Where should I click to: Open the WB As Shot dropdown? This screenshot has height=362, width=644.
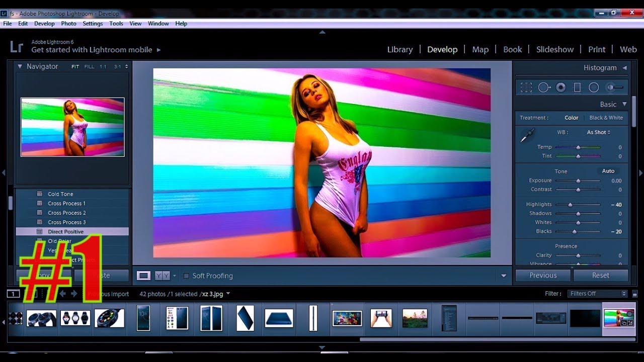coord(598,132)
